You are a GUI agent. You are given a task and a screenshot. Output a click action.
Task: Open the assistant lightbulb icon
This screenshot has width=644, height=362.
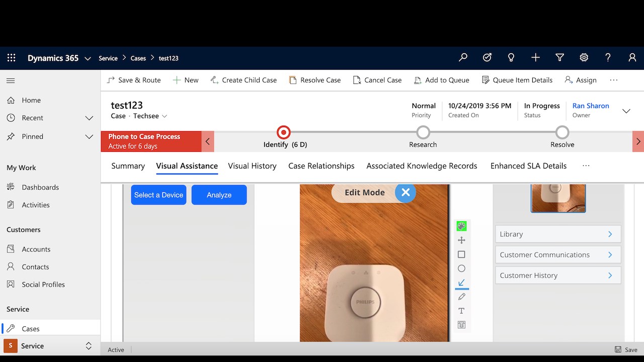[x=511, y=58]
